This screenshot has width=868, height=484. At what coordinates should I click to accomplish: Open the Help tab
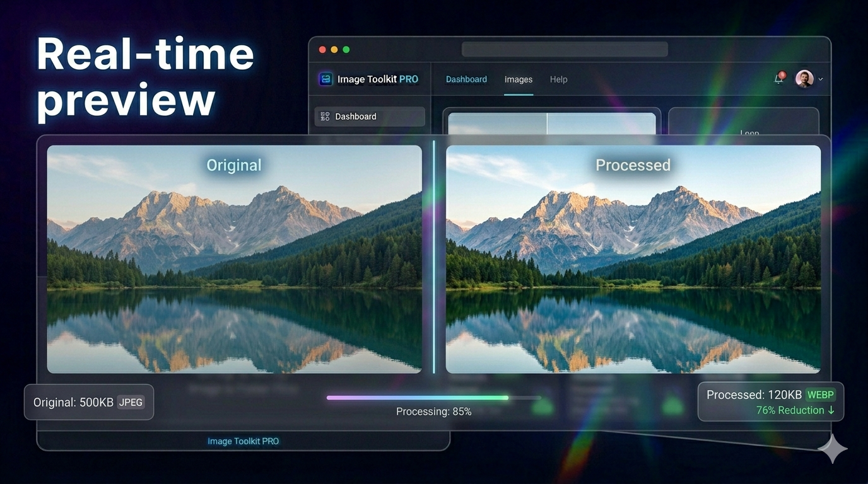558,79
